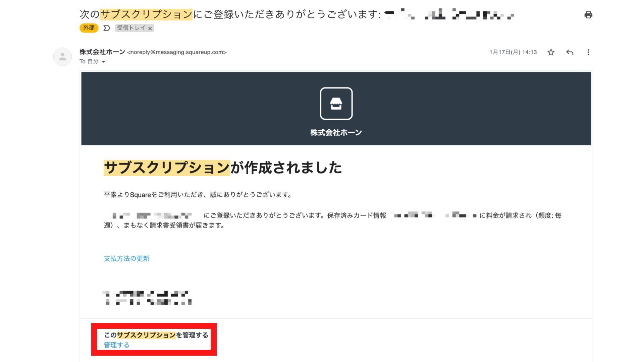Click the store logo icon in the banner
The height and width of the screenshot is (362, 644).
pos(336,104)
